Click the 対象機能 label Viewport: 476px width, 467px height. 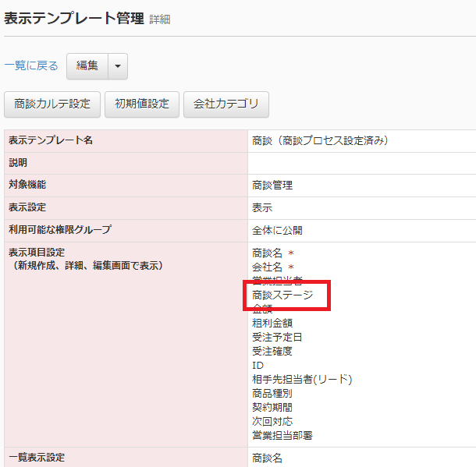27,185
